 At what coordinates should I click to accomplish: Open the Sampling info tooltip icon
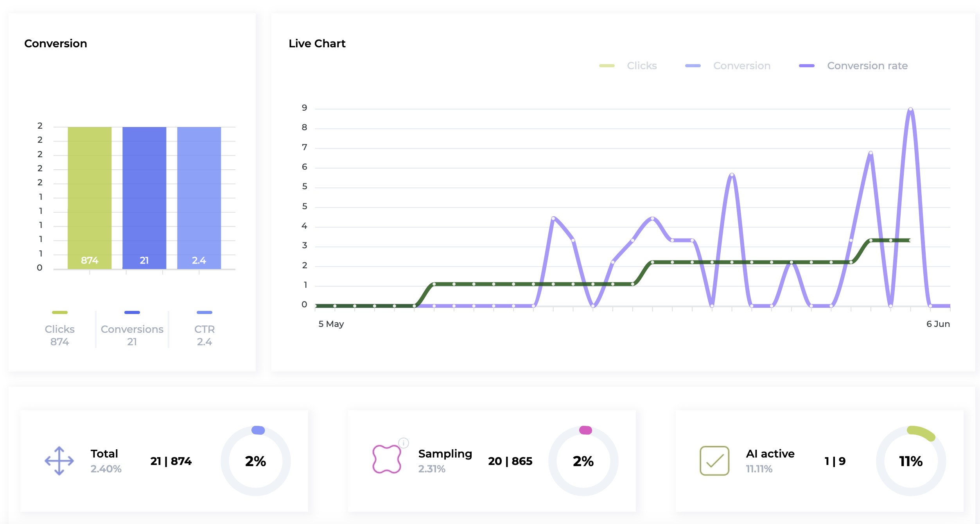[x=404, y=443]
